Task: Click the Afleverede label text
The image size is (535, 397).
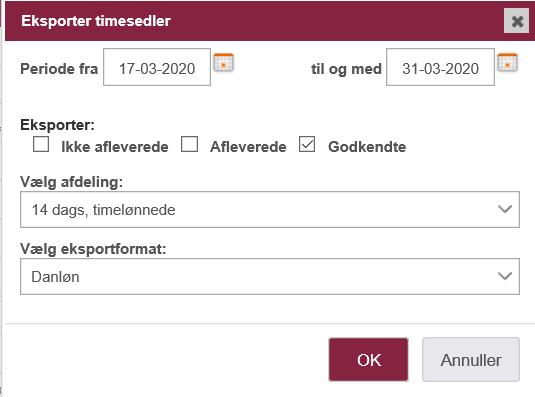Action: point(248,147)
